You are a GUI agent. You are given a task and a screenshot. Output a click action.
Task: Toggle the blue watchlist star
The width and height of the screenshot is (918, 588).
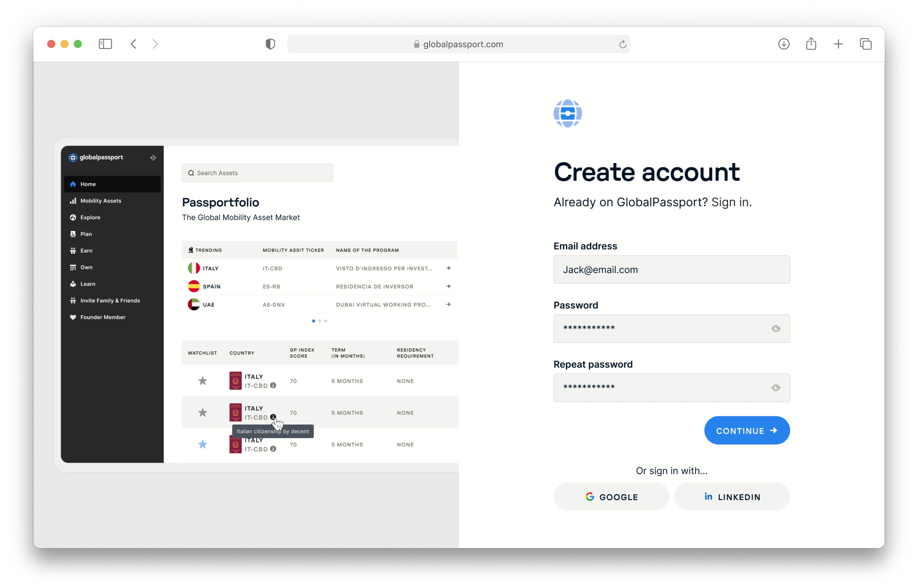click(x=203, y=444)
